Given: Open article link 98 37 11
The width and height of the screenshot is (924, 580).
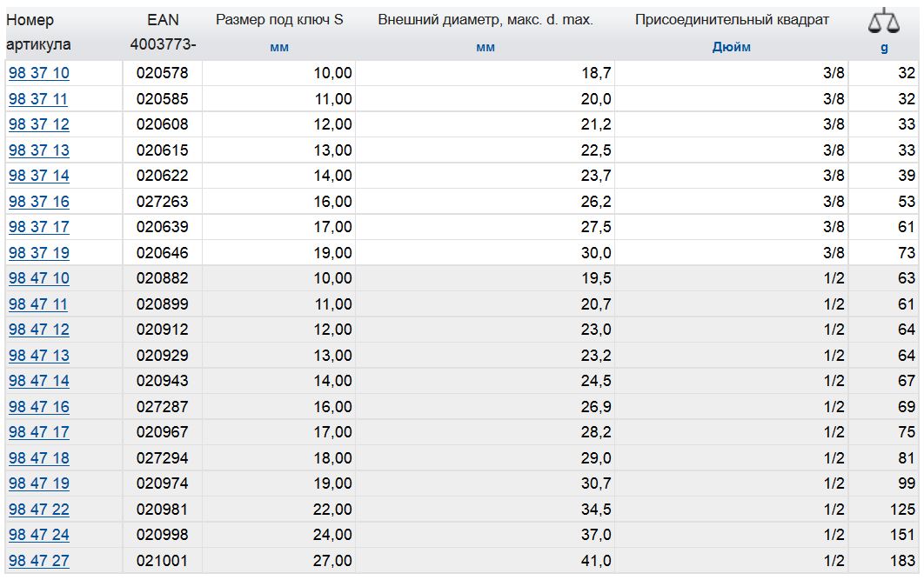Looking at the screenshot, I should click(x=38, y=99).
